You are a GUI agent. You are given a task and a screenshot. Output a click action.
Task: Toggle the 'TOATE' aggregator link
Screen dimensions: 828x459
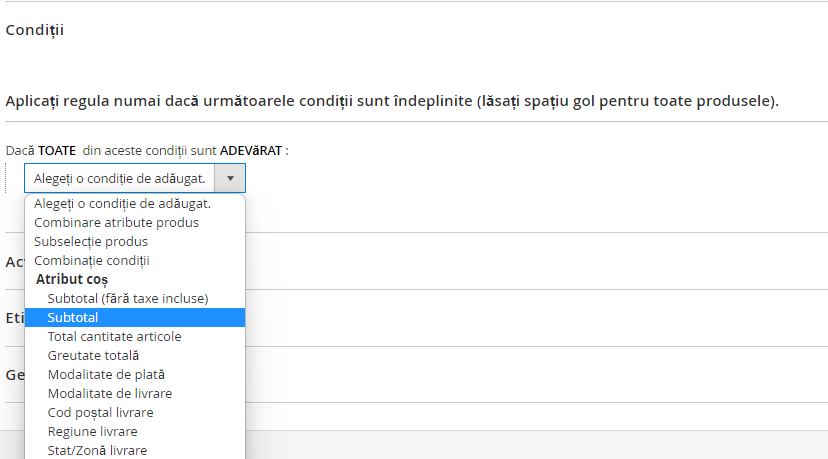click(57, 151)
